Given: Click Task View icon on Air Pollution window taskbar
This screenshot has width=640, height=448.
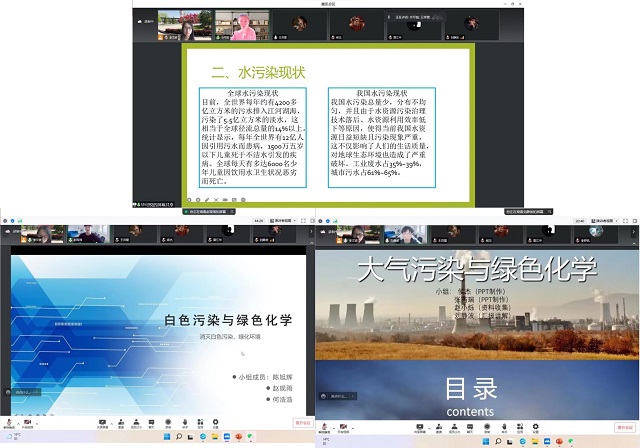Looking at the screenshot, I should [510, 441].
